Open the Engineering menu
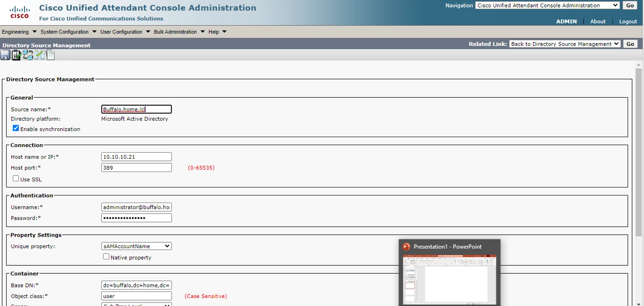The height and width of the screenshot is (306, 644). [19, 32]
